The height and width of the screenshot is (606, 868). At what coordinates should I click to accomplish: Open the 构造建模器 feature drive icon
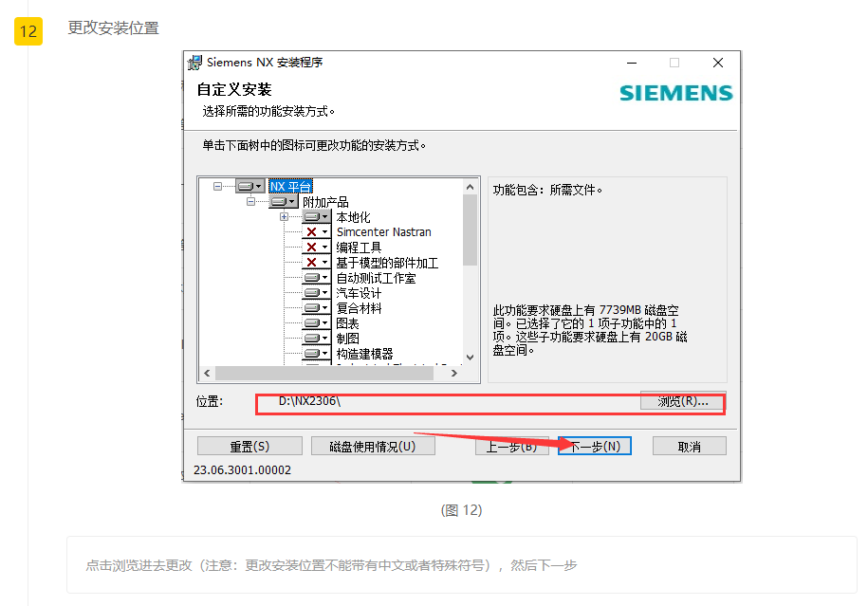317,353
